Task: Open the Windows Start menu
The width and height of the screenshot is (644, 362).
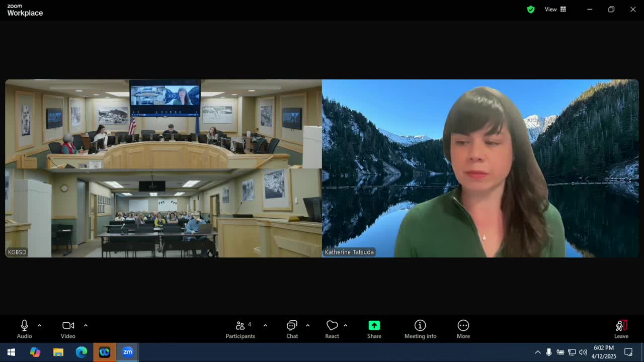Action: tap(11, 352)
